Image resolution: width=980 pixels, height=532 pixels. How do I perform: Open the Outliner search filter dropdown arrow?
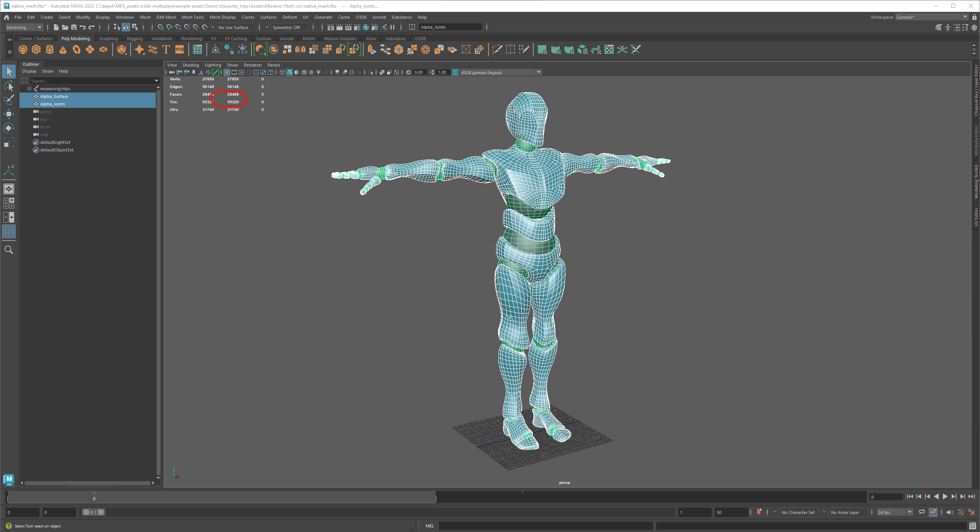(x=156, y=81)
